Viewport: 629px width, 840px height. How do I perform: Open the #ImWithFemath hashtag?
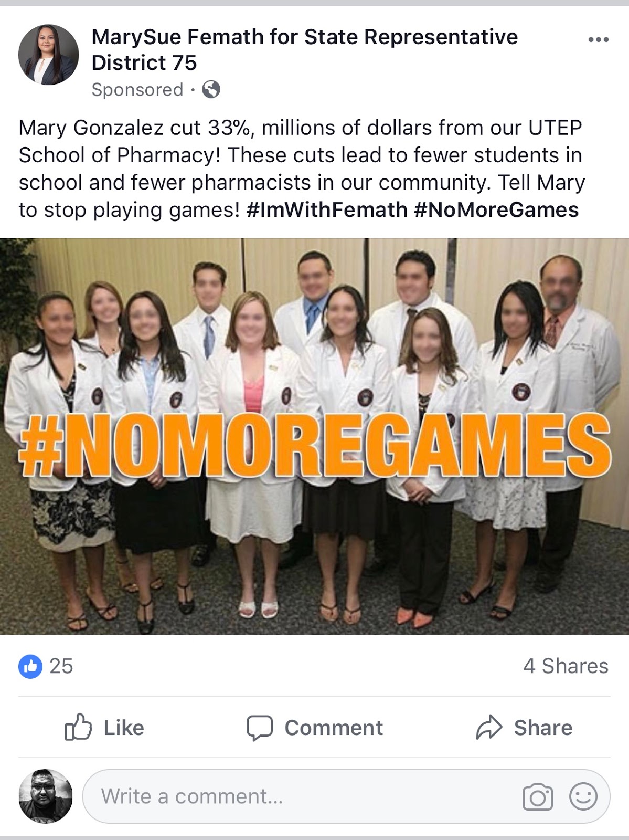pyautogui.click(x=327, y=209)
